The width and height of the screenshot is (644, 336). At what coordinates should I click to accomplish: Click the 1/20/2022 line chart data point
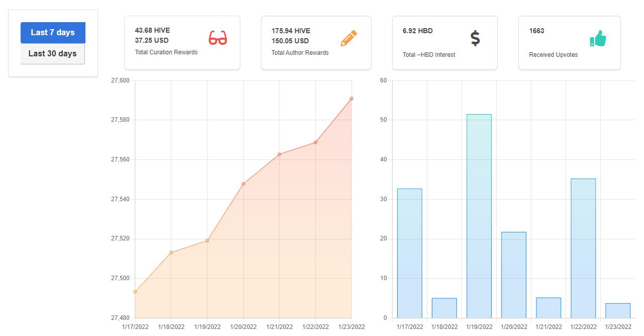pyautogui.click(x=243, y=184)
